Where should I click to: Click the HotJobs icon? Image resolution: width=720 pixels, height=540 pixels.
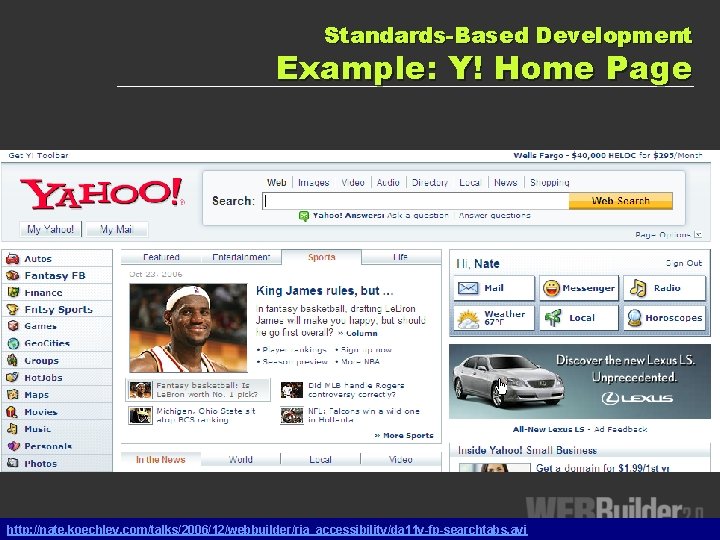tap(12, 377)
